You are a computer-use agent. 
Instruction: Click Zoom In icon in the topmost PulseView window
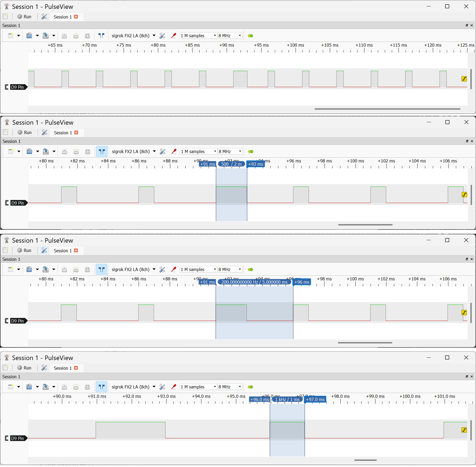(64, 36)
